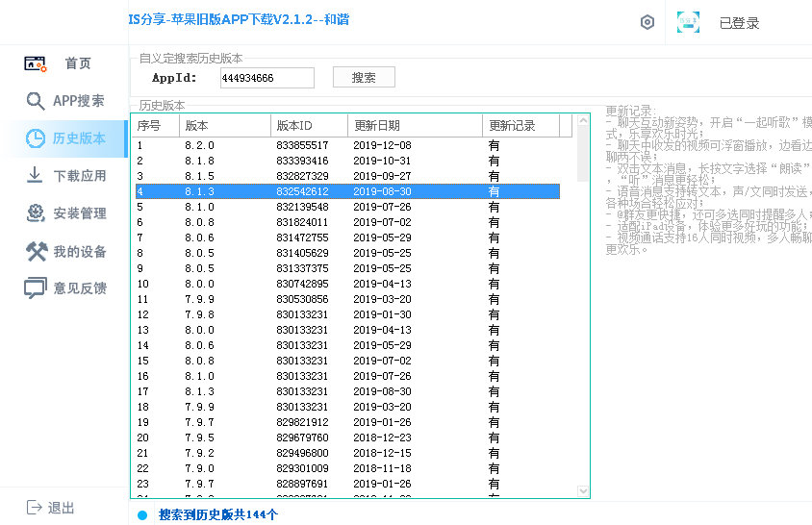Click the 安装管理 gear icon
This screenshot has width=812, height=525.
click(x=36, y=213)
